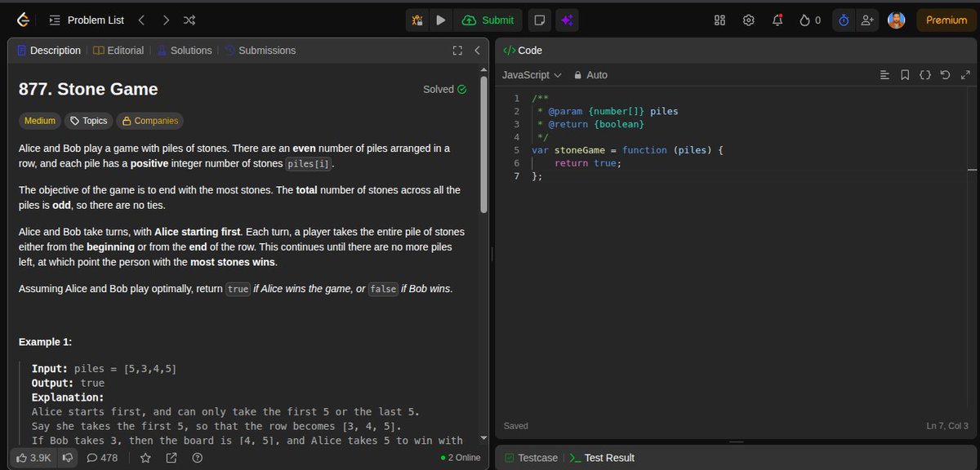Format code with the align icon
Viewport: 980px width, 470px height.
(884, 75)
